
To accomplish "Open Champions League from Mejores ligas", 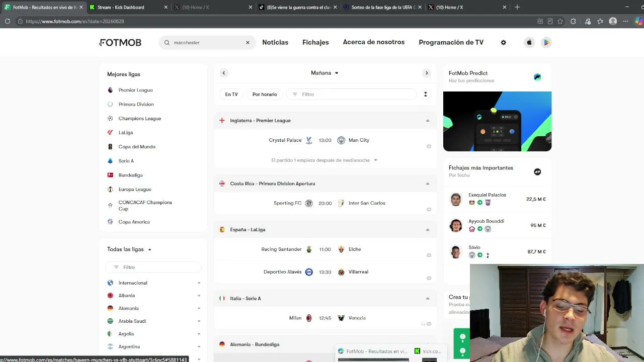I will pyautogui.click(x=140, y=119).
